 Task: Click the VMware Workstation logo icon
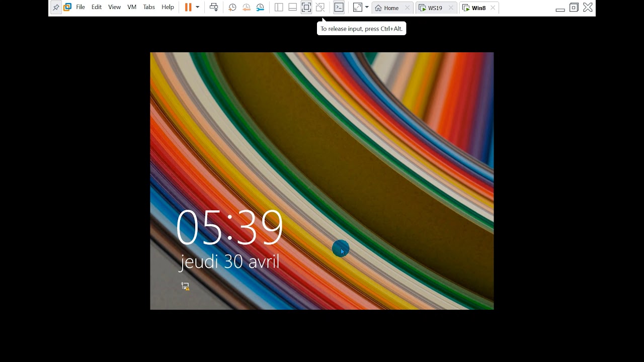pyautogui.click(x=67, y=8)
